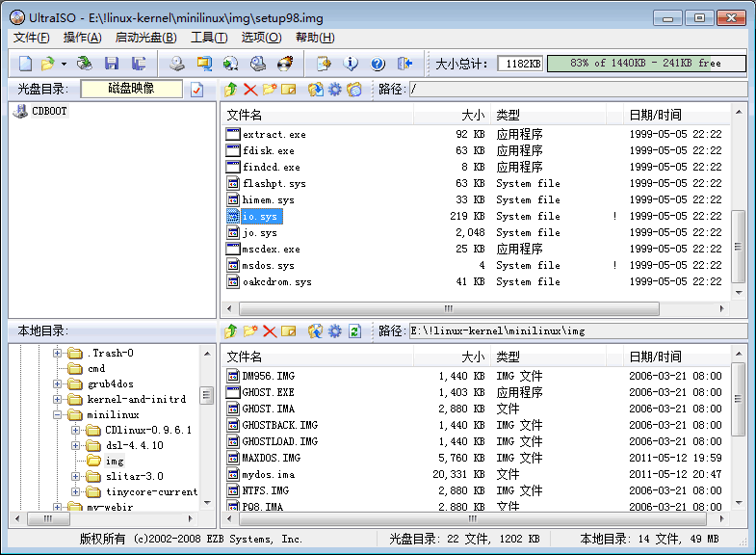The image size is (756, 555).
Task: Click the Burn CD image flame icon
Action: [x=285, y=64]
